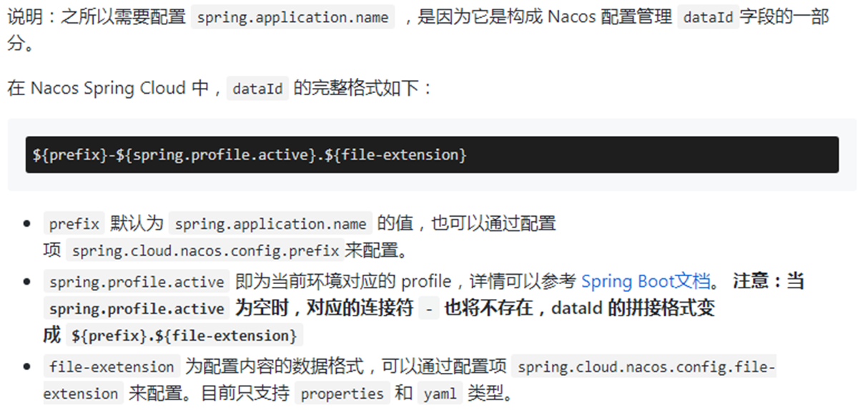This screenshot has width=868, height=410.
Task: Open the Spring Boot文档 link
Action: pyautogui.click(x=645, y=281)
